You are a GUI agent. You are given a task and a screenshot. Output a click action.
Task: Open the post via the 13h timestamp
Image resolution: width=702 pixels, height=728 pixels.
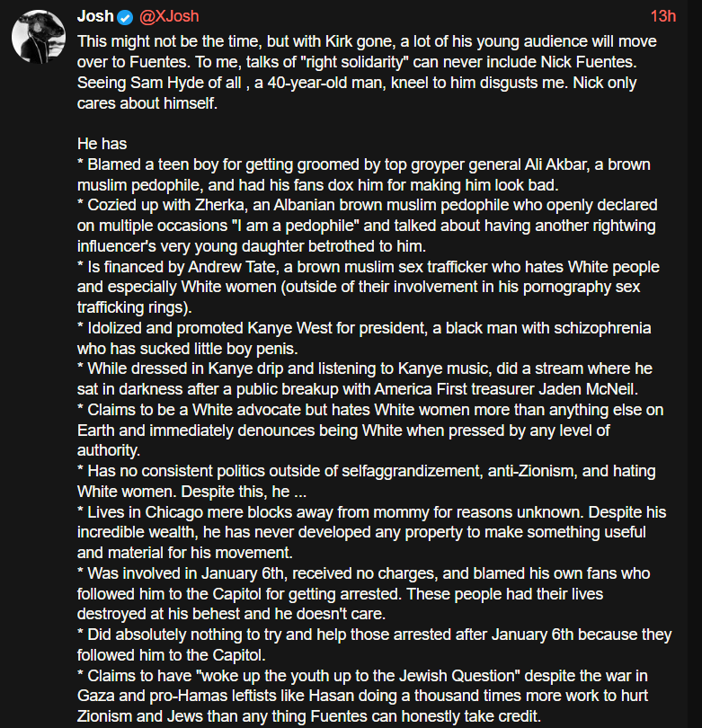point(662,16)
